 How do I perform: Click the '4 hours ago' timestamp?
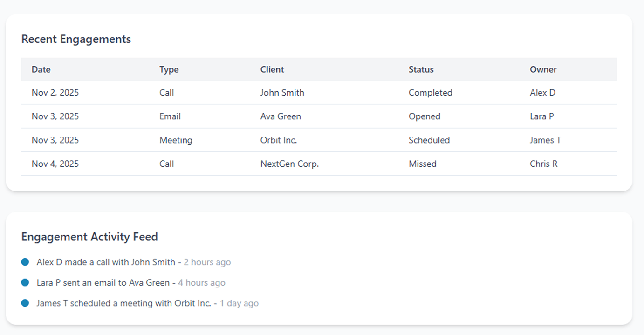pyautogui.click(x=201, y=283)
